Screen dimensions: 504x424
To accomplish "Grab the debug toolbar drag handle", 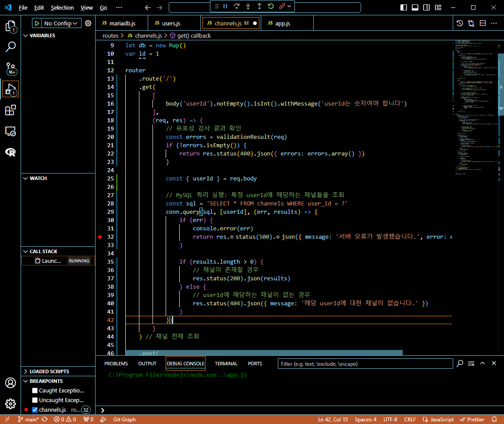I will click(217, 6).
